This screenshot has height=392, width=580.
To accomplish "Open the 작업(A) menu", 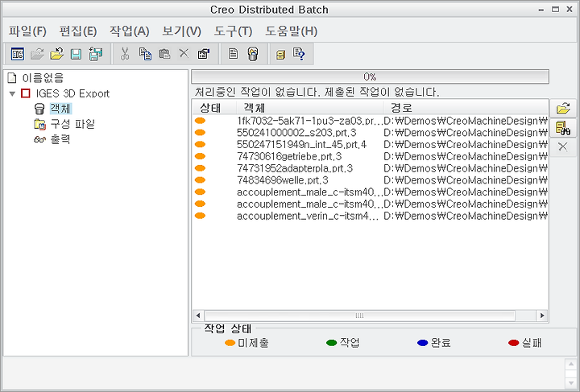I will [x=130, y=31].
